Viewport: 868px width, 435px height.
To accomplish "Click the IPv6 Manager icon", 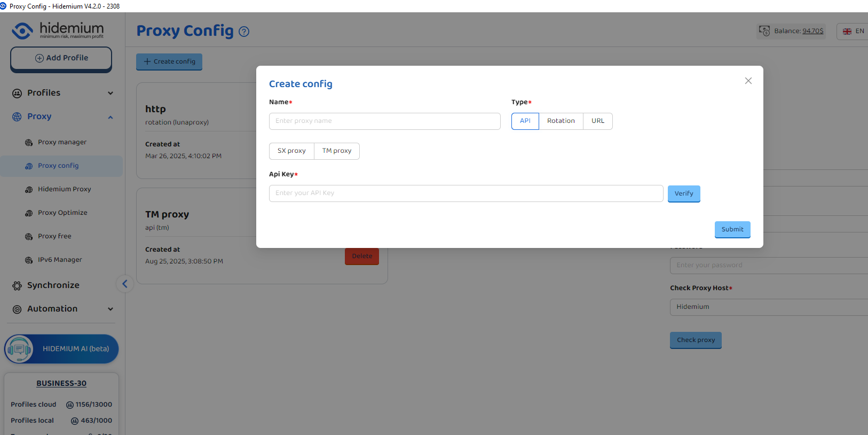I will click(x=29, y=260).
